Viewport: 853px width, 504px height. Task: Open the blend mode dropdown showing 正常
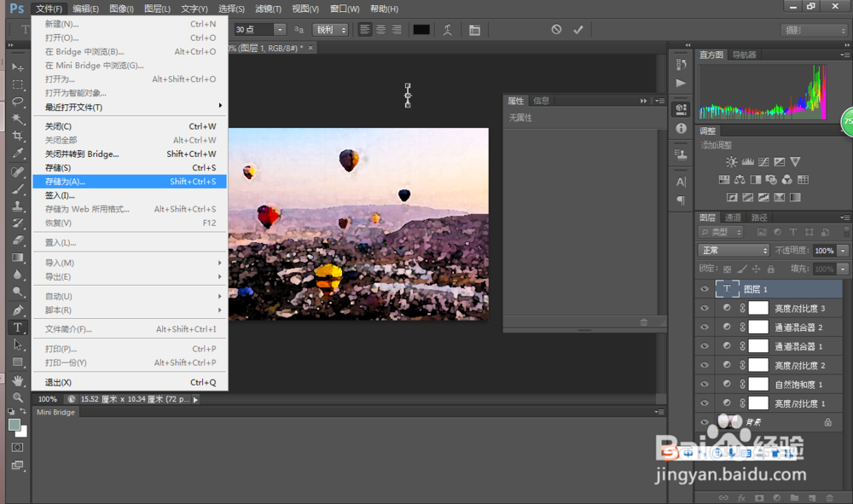tap(734, 251)
